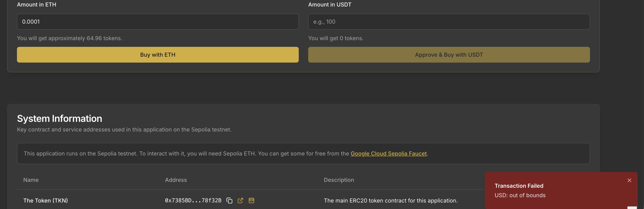
Task: Copy the TKN contract address
Action: coord(229,201)
